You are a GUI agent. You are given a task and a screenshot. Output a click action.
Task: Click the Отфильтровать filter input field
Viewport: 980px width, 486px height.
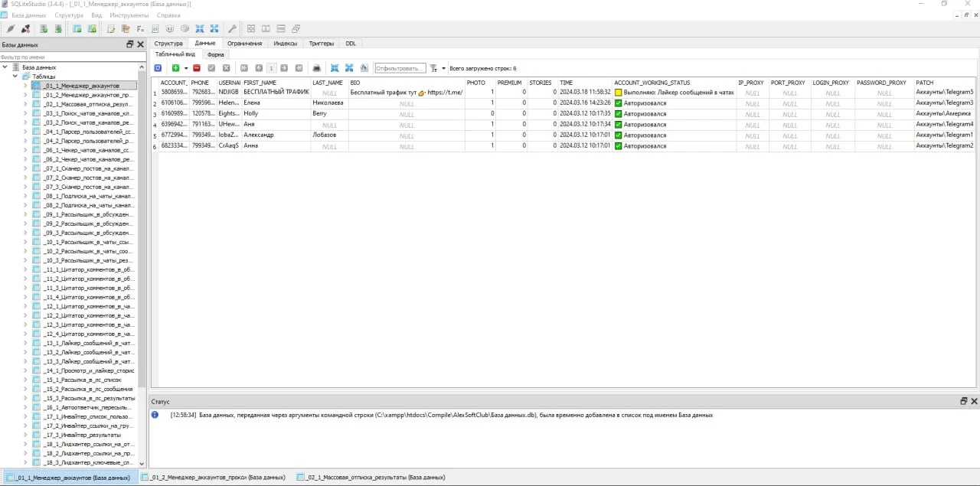(400, 68)
